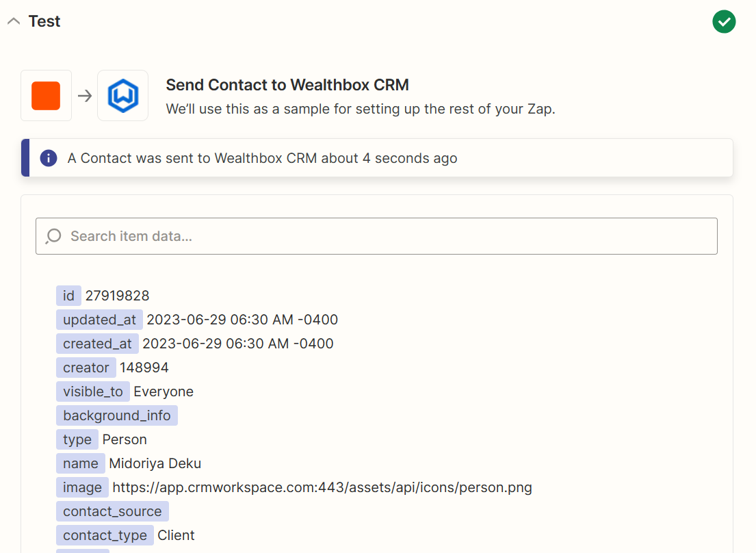756x553 pixels.
Task: Expand the updated_at data row
Action: coord(99,319)
